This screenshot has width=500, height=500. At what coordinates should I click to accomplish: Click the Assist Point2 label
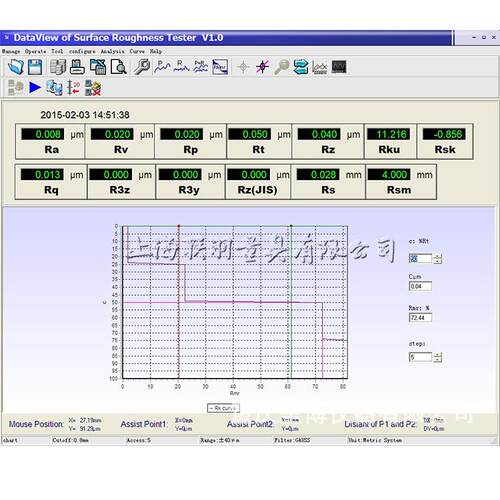click(250, 424)
